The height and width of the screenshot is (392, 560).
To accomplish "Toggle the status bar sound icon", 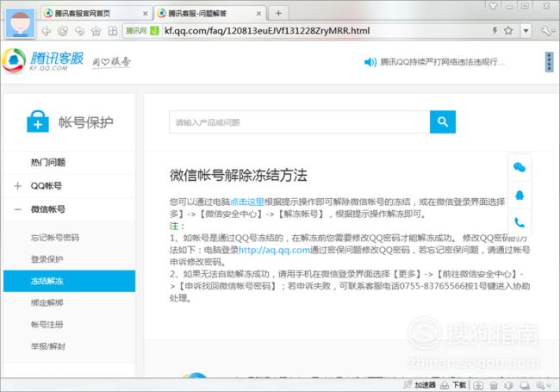I will (509, 385).
